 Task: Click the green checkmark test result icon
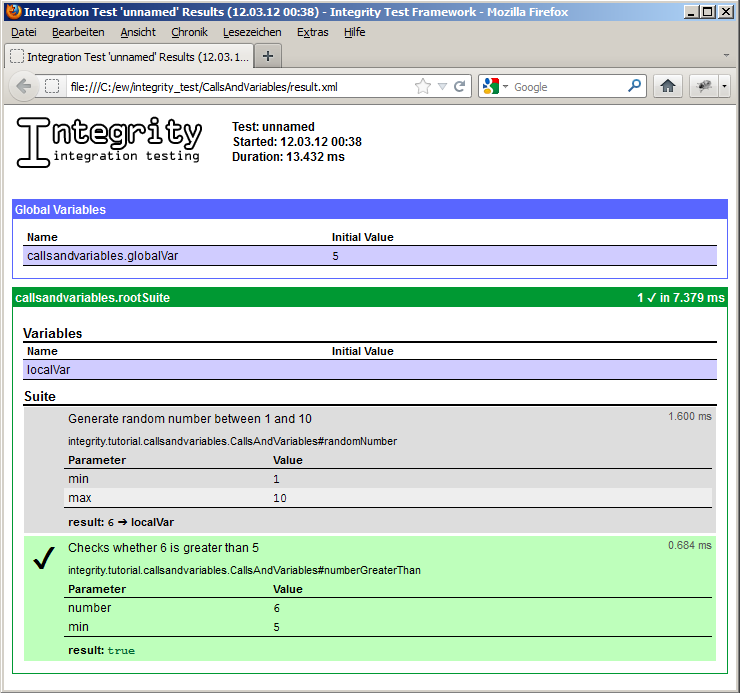point(43,560)
